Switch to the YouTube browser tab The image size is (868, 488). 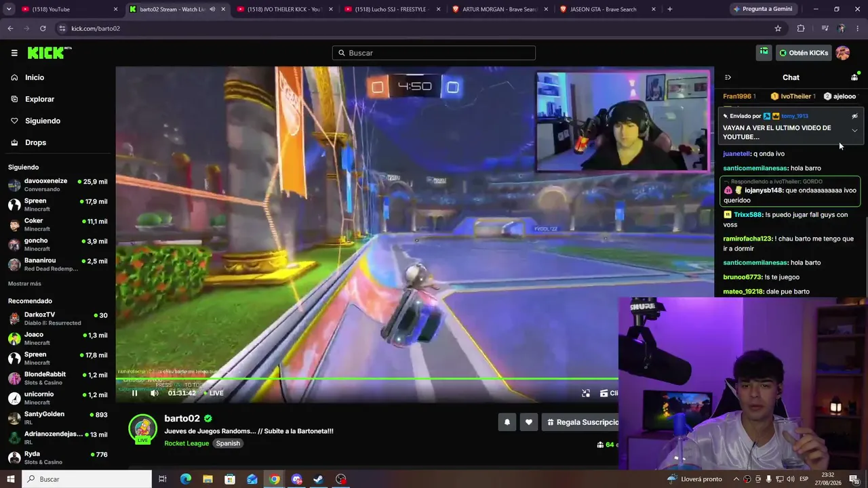pos(68,9)
